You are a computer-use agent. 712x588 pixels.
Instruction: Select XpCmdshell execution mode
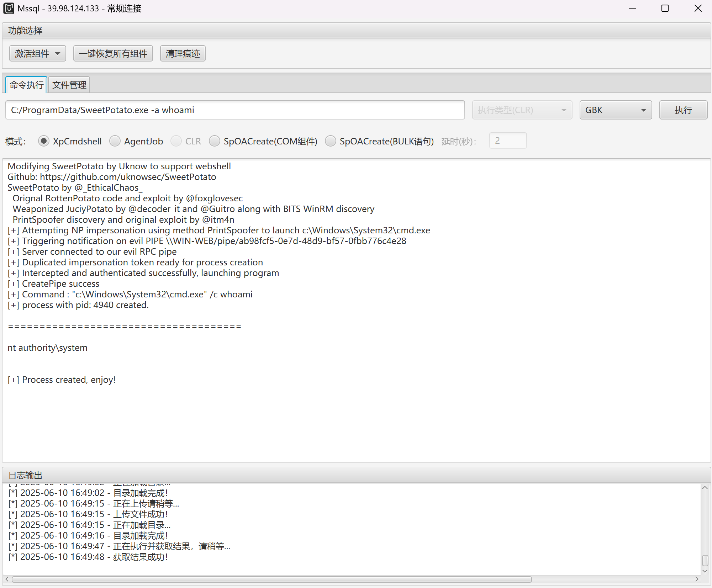[44, 141]
